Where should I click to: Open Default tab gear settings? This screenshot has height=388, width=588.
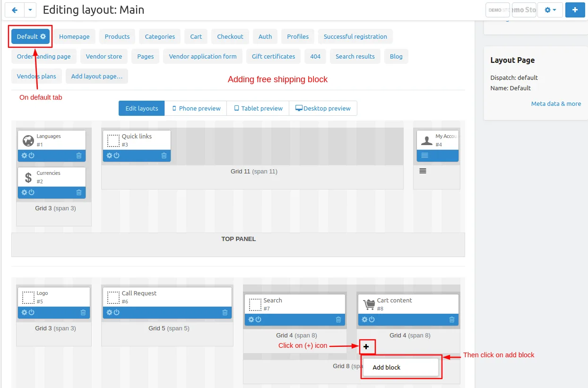click(x=43, y=36)
